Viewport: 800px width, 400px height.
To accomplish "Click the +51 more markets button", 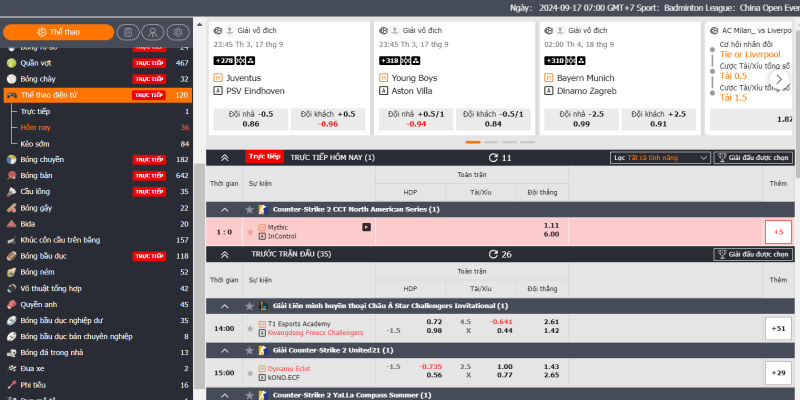I will (x=777, y=328).
